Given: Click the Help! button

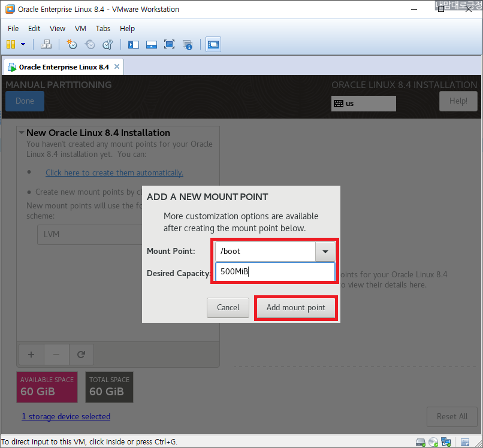Looking at the screenshot, I should click(x=458, y=101).
